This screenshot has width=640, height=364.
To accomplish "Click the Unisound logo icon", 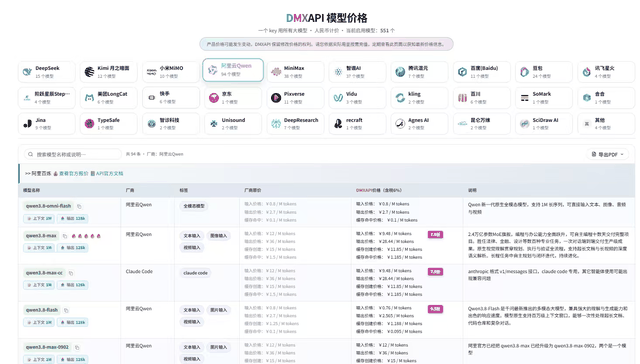I will point(213,124).
